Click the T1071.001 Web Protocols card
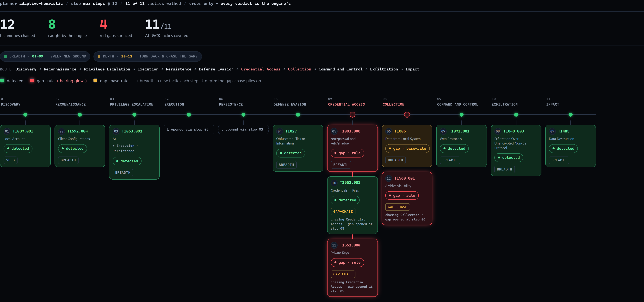This screenshot has width=644, height=302. (462, 146)
